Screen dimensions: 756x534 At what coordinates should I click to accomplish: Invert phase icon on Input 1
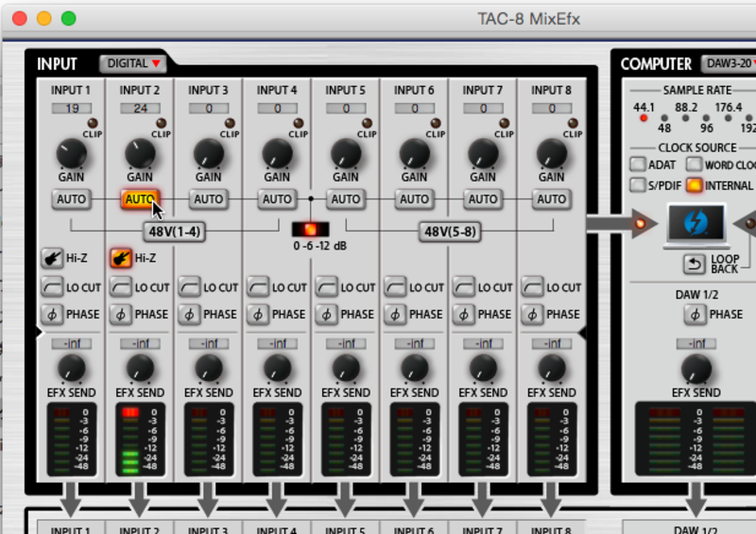pyautogui.click(x=52, y=315)
